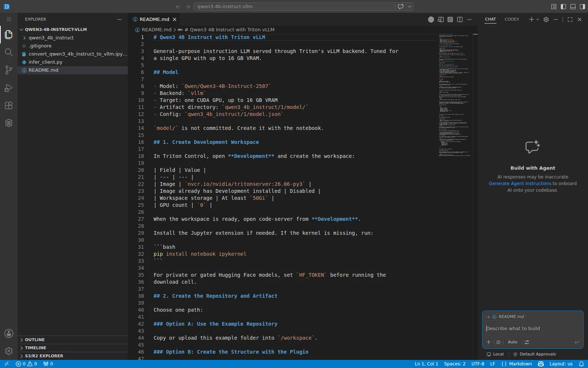
Task: Switch to the CHAT tab
Action: pos(490,19)
